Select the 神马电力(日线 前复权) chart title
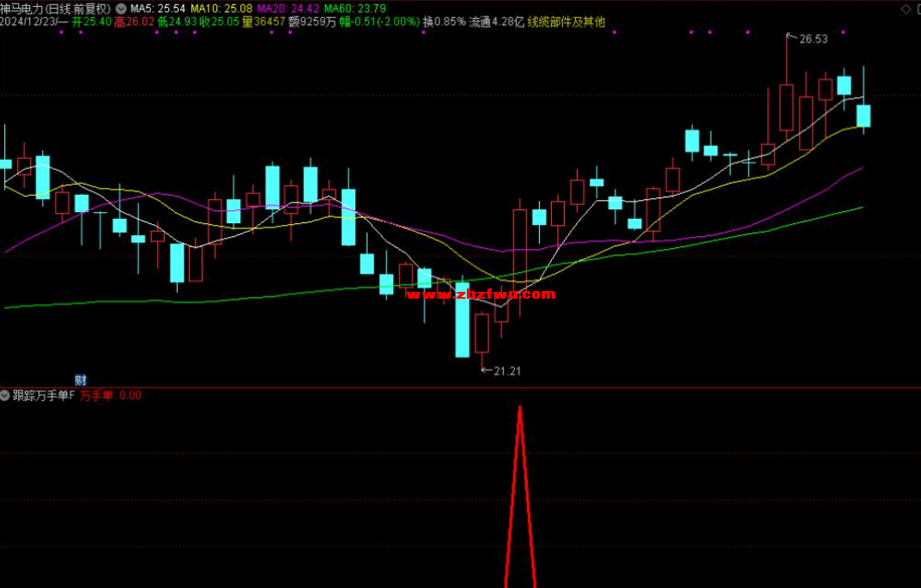The height and width of the screenshot is (588, 921). 56,9
